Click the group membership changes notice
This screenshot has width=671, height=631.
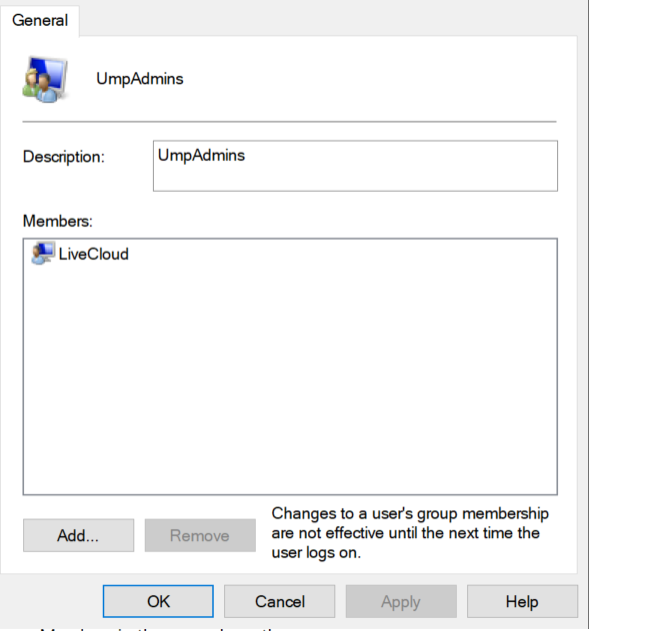pos(412,533)
